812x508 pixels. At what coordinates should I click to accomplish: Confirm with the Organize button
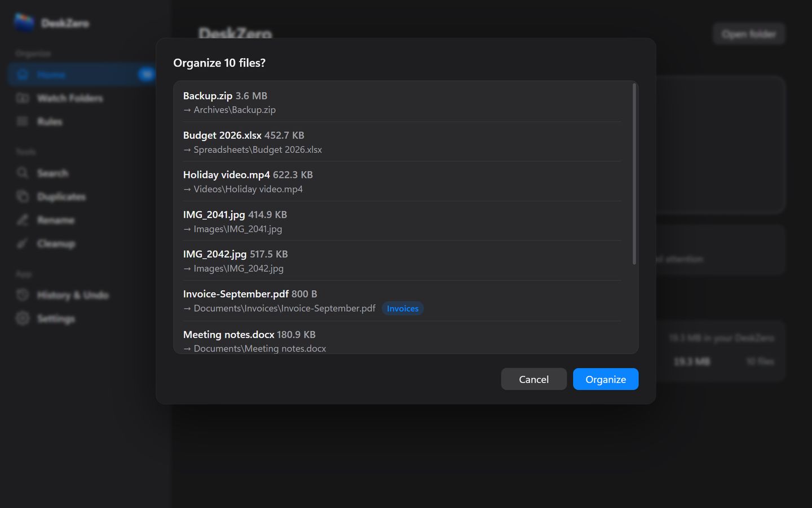[606, 379]
